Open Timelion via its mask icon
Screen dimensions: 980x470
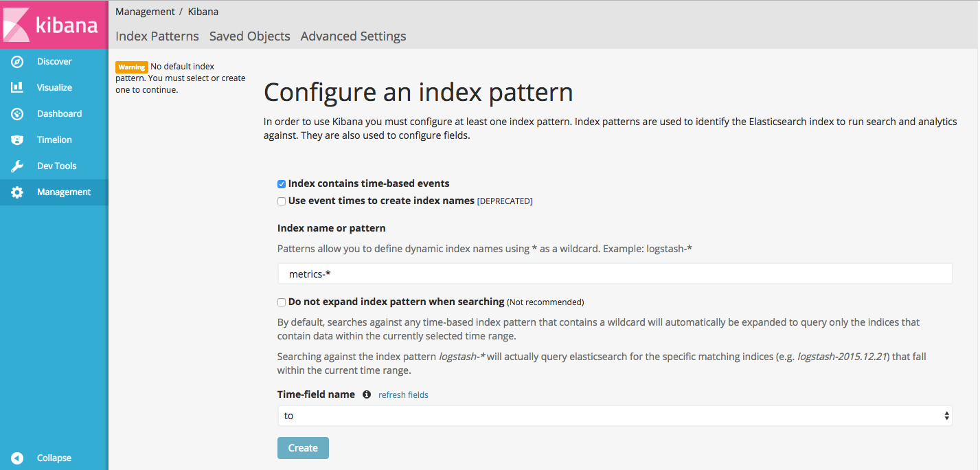pyautogui.click(x=18, y=139)
